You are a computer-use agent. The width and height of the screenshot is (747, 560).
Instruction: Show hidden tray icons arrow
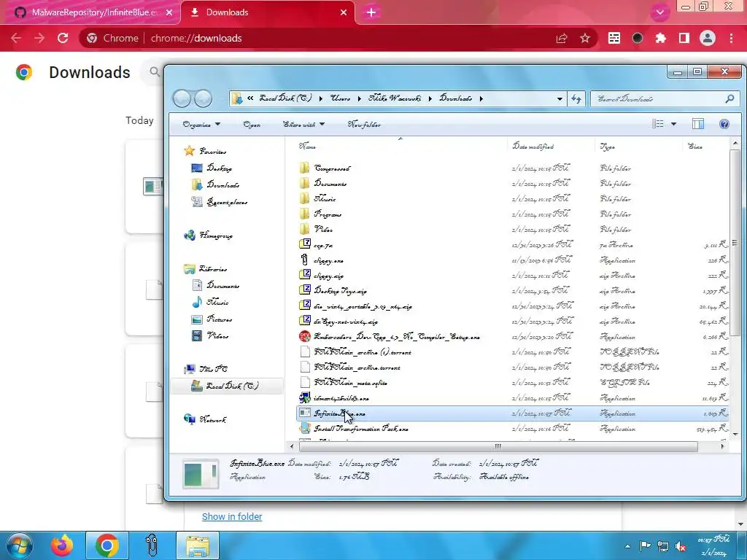(627, 546)
